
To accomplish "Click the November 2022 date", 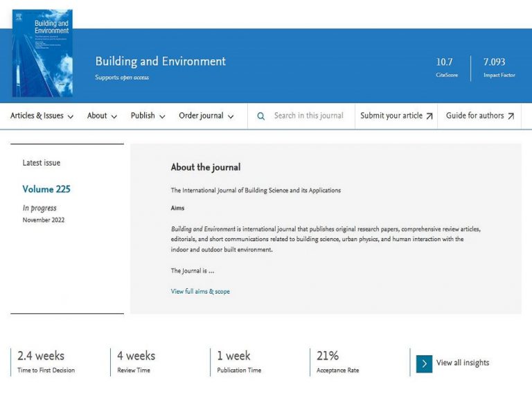I will [44, 220].
